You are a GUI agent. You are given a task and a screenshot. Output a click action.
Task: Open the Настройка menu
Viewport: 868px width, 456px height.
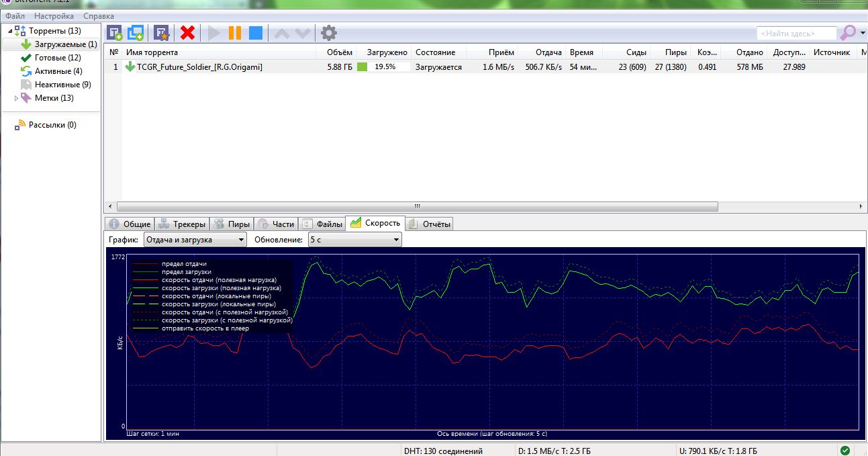point(54,15)
